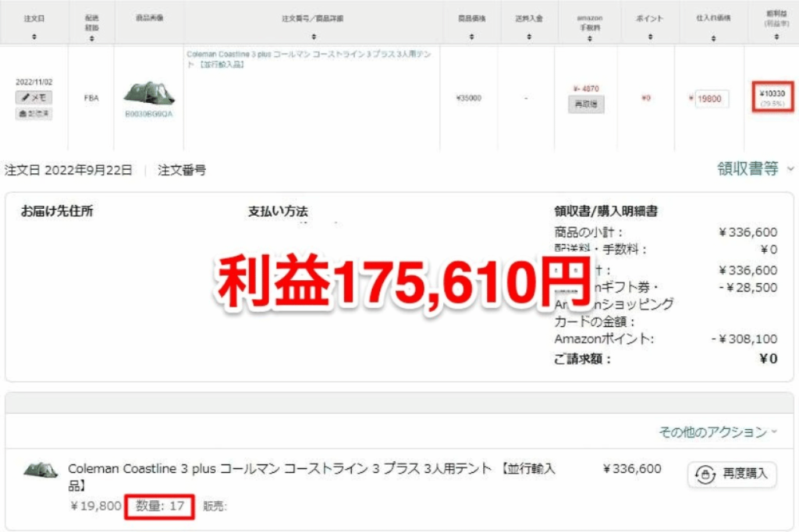Image resolution: width=799 pixels, height=532 pixels.
Task: Select unit price ¥19,800 text
Action: coord(96,506)
